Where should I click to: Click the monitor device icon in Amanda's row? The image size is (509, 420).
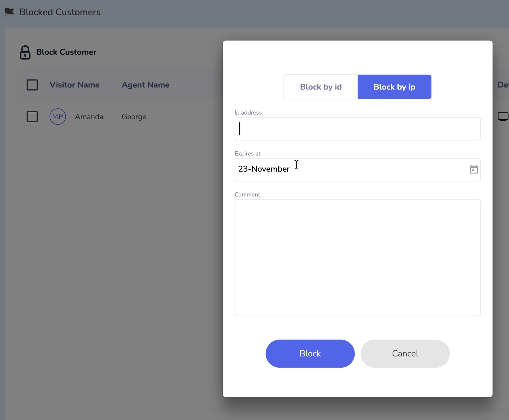(x=503, y=117)
